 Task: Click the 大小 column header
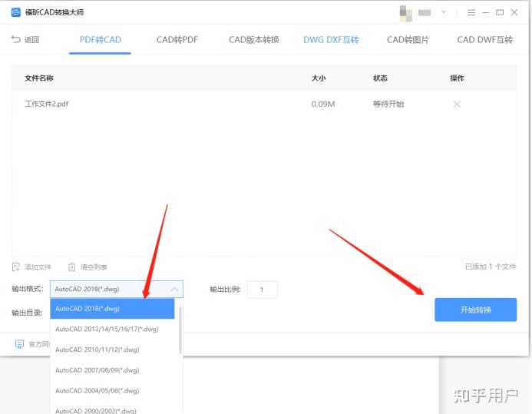(x=319, y=78)
